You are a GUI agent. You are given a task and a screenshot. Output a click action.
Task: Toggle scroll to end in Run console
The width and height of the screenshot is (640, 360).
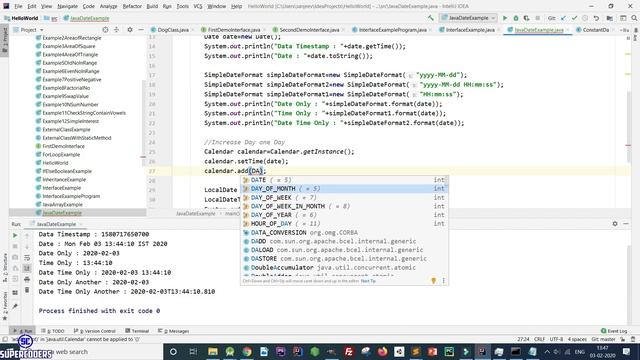click(x=27, y=268)
